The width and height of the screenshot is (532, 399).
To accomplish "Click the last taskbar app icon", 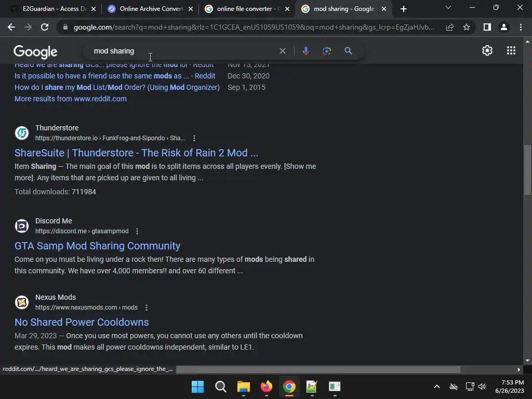I will (335, 387).
